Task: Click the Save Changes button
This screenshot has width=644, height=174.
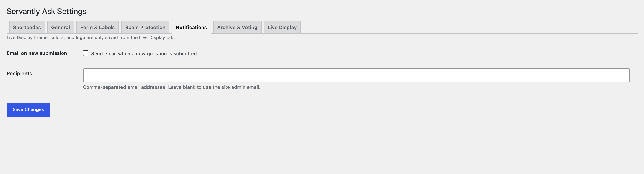Action: click(28, 110)
